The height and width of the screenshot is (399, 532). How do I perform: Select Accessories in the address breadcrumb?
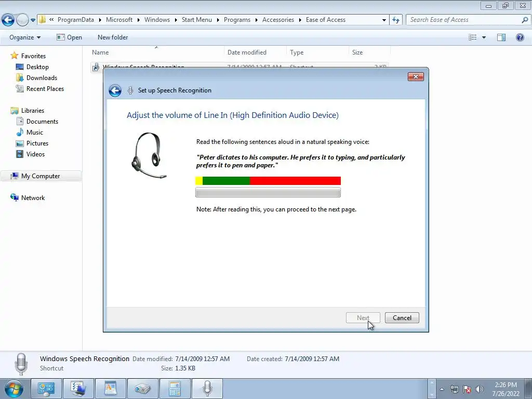(278, 20)
